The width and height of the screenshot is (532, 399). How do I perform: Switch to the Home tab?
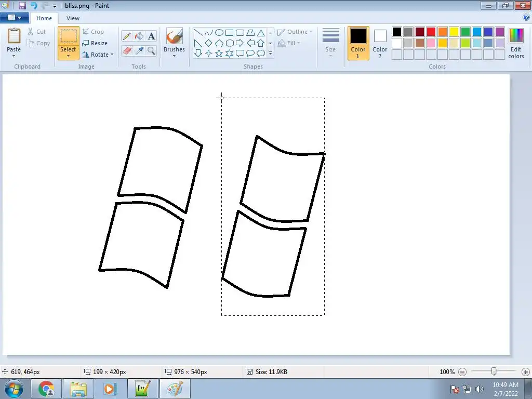click(x=44, y=18)
